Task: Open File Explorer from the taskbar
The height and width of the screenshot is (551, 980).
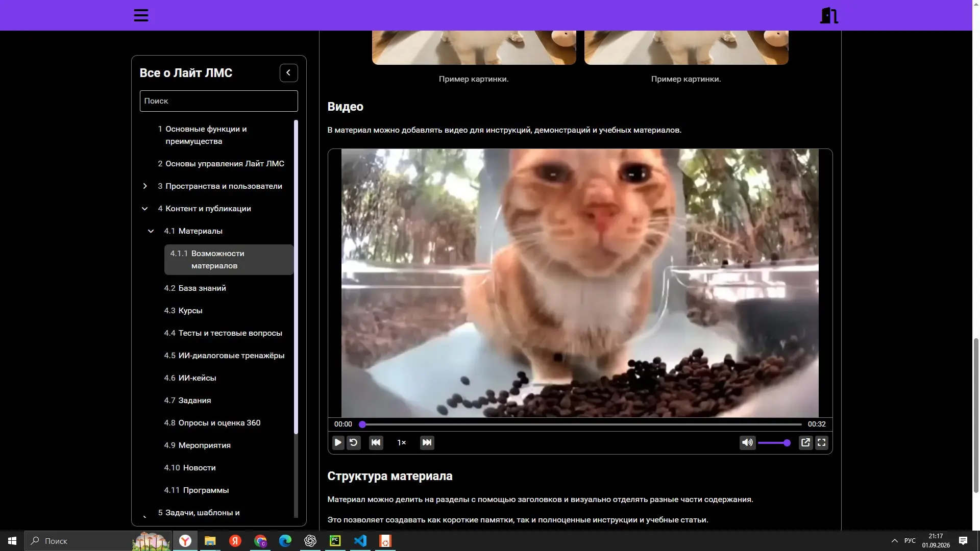Action: [210, 541]
